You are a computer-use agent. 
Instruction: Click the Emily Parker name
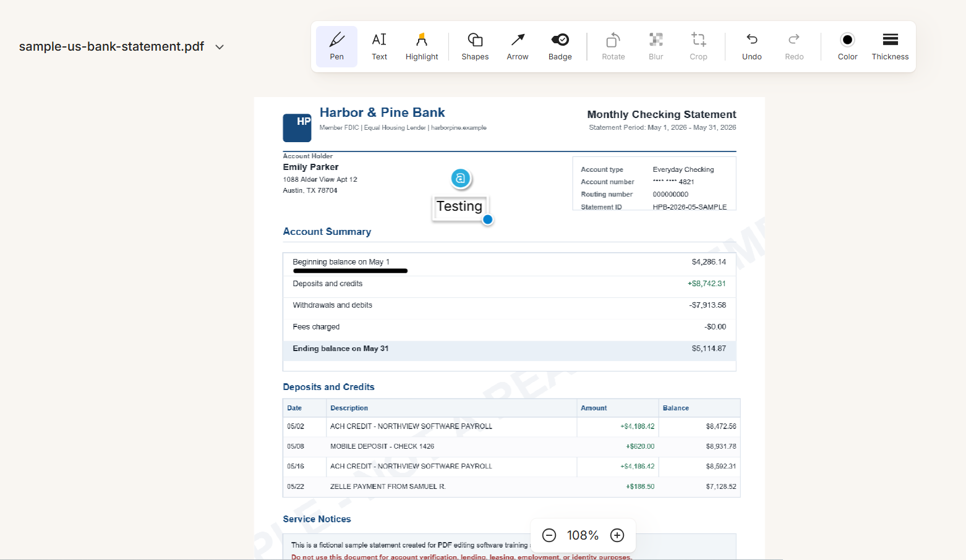tap(310, 167)
